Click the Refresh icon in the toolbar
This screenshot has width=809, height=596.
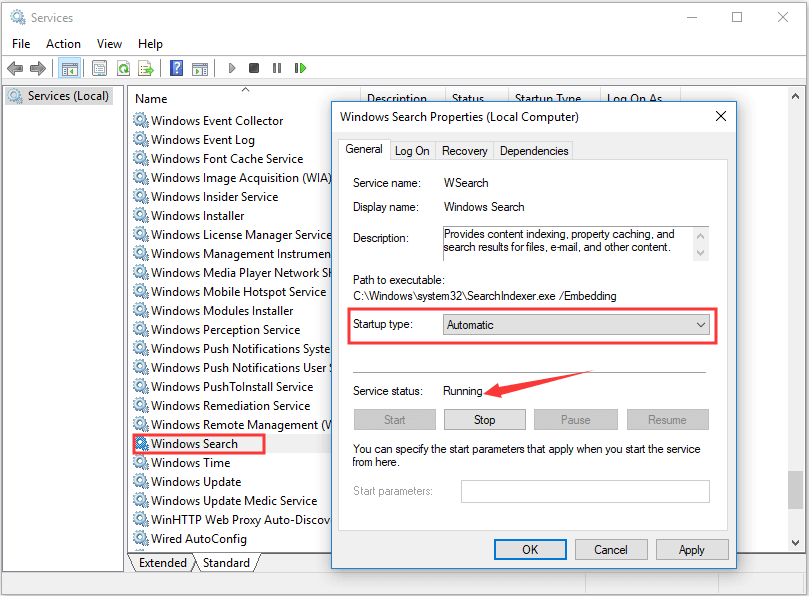[123, 68]
